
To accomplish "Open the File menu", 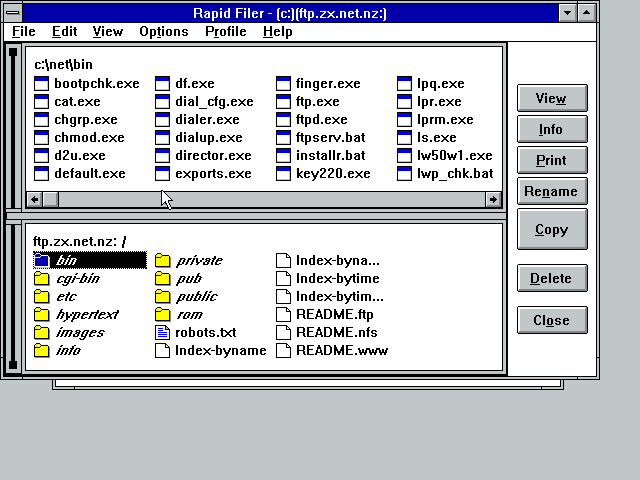I will (24, 31).
